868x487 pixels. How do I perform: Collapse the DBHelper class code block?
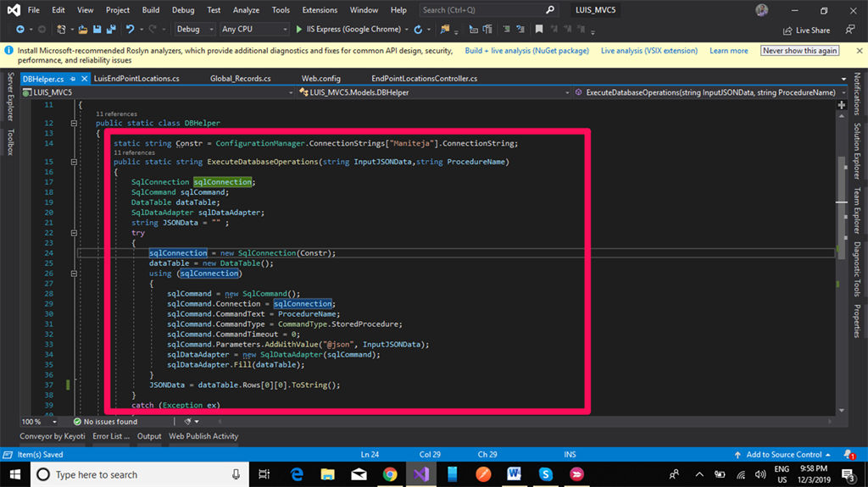pos(74,123)
